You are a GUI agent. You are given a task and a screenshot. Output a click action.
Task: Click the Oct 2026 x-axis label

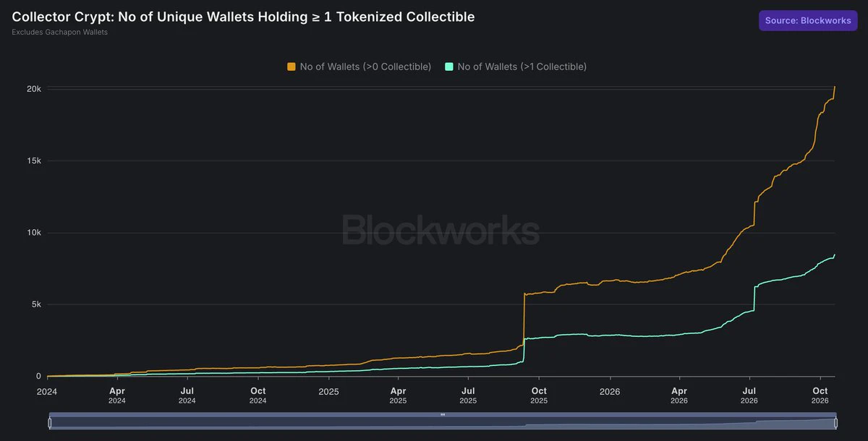(x=820, y=395)
